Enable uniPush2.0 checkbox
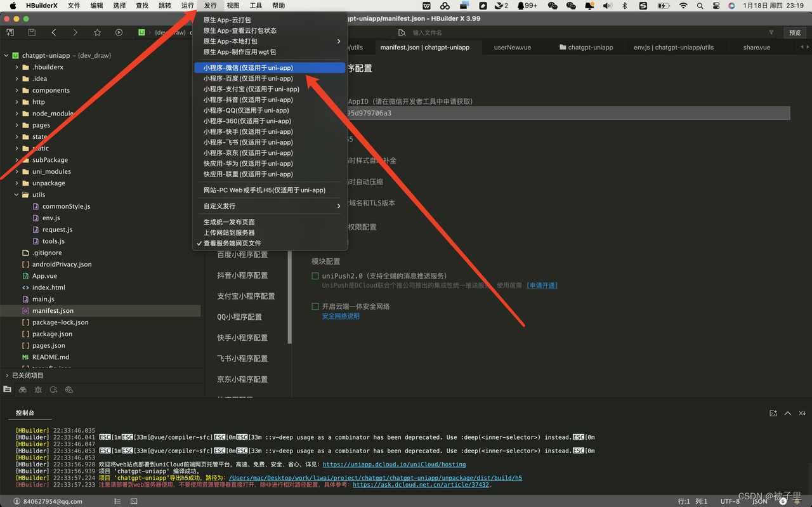The height and width of the screenshot is (507, 812). coord(315,276)
